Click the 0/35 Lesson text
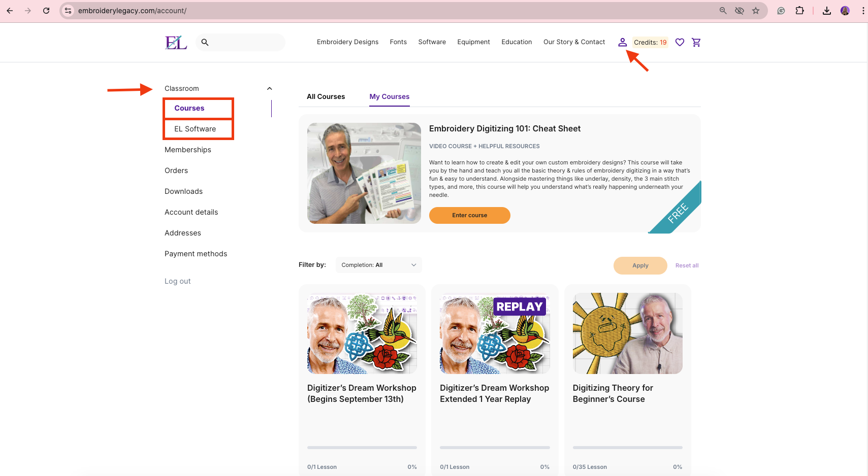 (x=590, y=467)
